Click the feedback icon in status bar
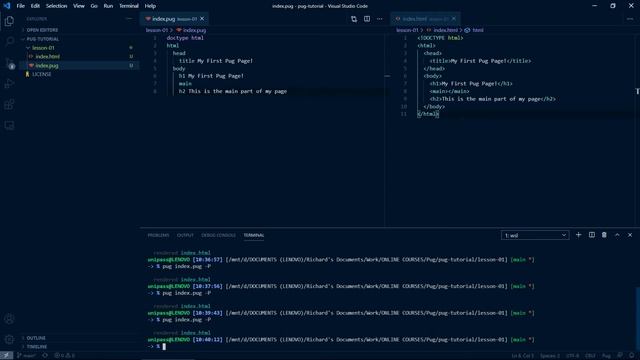Viewport: 640px width, 360px height. (x=620, y=356)
